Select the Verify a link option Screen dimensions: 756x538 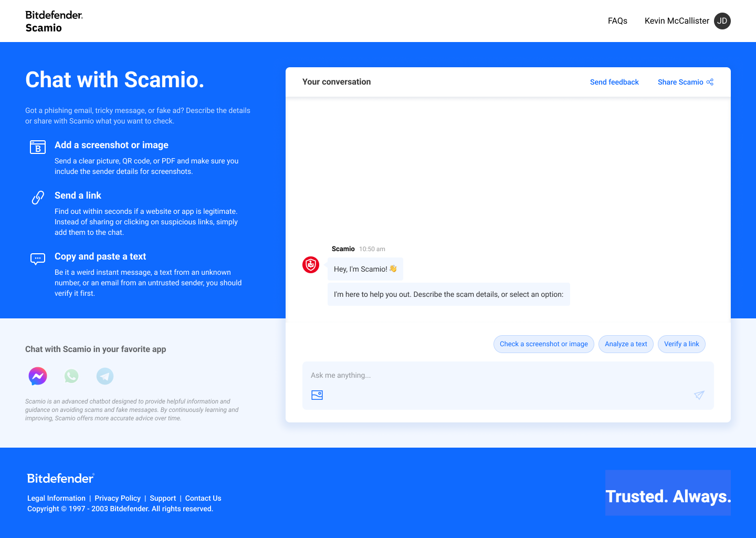681,344
